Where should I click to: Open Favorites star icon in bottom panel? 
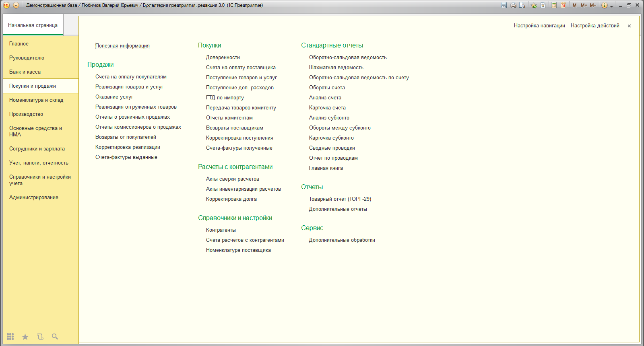click(25, 337)
